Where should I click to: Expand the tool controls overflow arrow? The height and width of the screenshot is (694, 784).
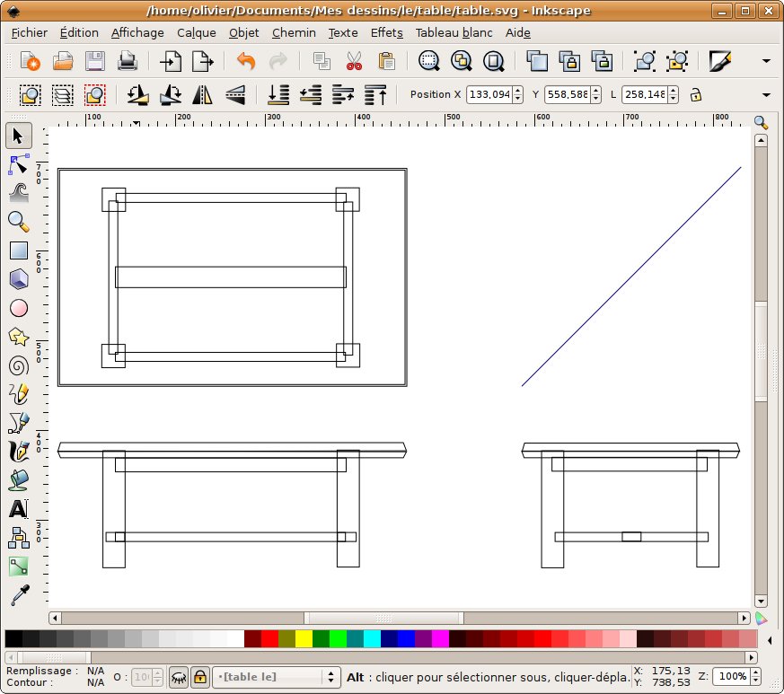pyautogui.click(x=766, y=94)
